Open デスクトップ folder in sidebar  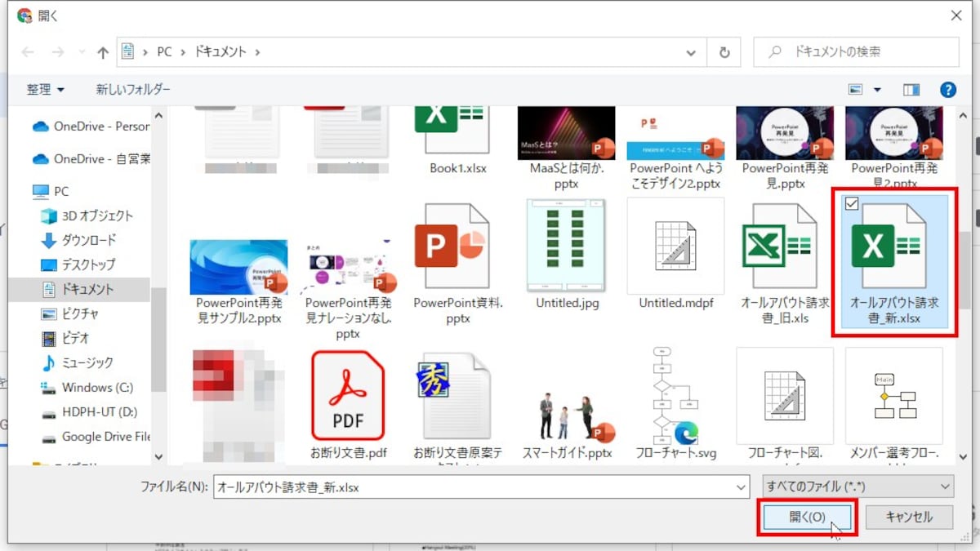pyautogui.click(x=78, y=264)
